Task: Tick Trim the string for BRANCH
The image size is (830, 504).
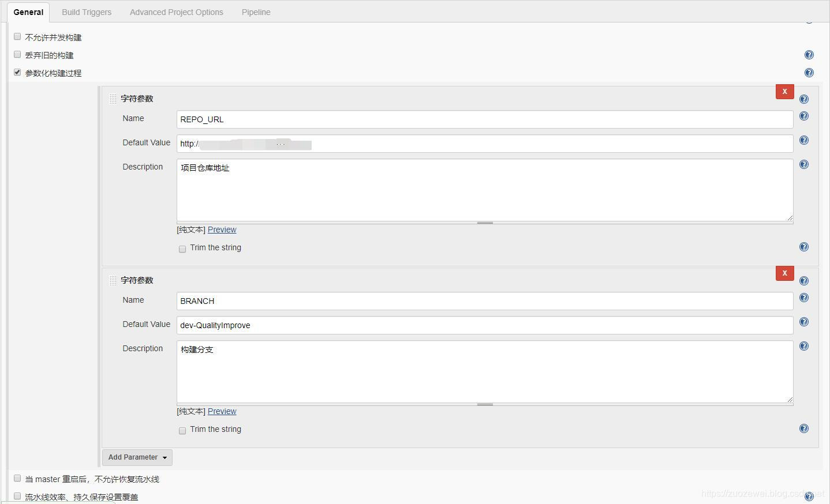Action: (x=182, y=431)
